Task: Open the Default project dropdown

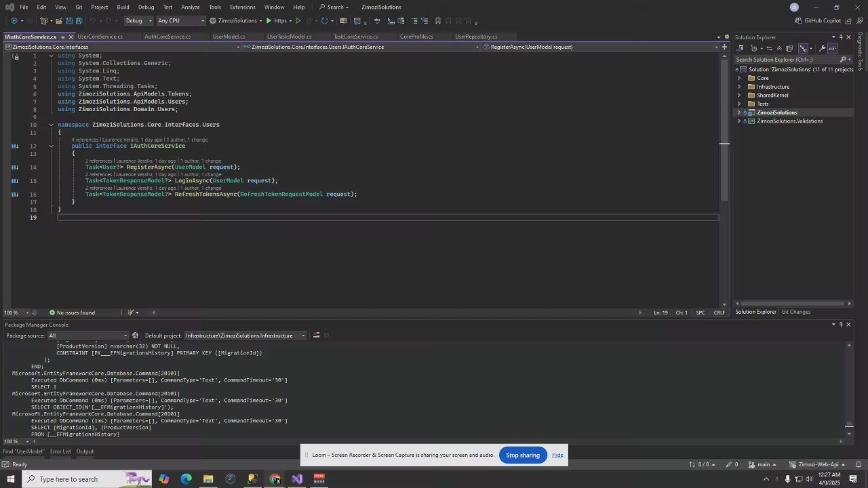Action: tap(245, 335)
